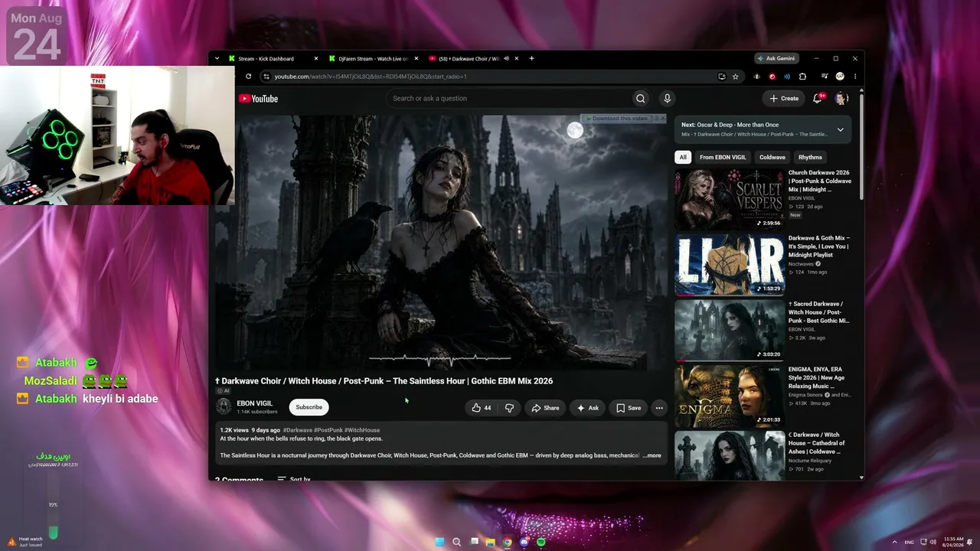The height and width of the screenshot is (551, 980).
Task: Start voice search with the microphone icon
Action: tap(667, 98)
